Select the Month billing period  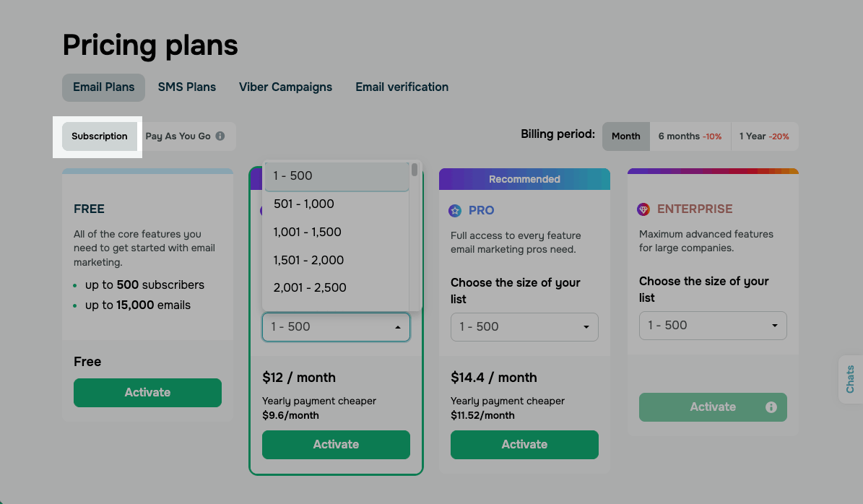click(x=625, y=136)
